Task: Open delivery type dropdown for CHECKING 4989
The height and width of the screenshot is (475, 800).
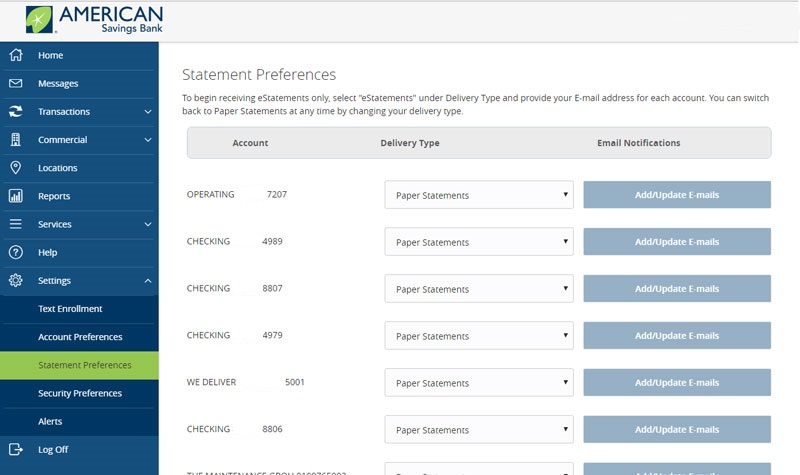Action: coord(479,241)
